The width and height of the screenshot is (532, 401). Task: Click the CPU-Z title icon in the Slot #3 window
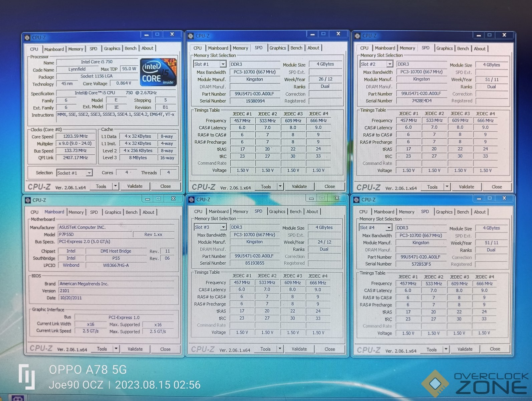click(192, 199)
